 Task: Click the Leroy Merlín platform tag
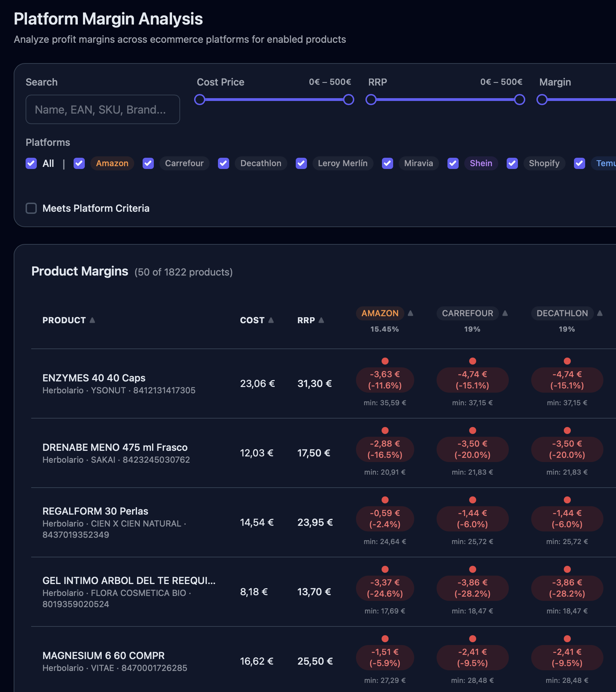pyautogui.click(x=342, y=163)
